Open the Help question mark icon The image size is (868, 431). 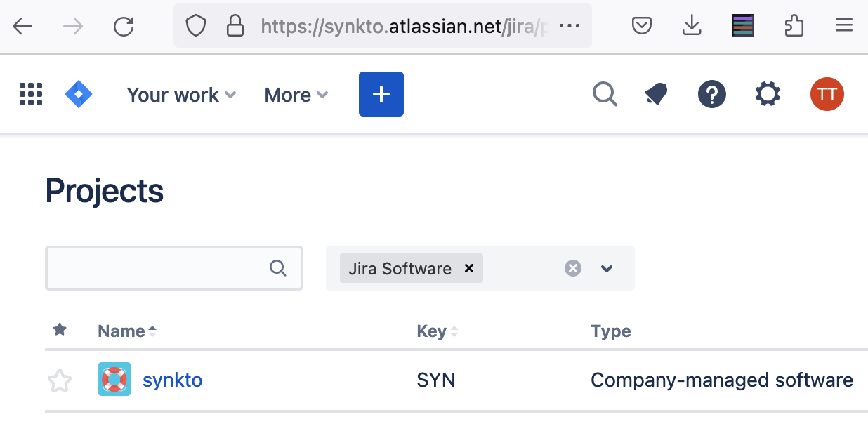[x=711, y=94]
